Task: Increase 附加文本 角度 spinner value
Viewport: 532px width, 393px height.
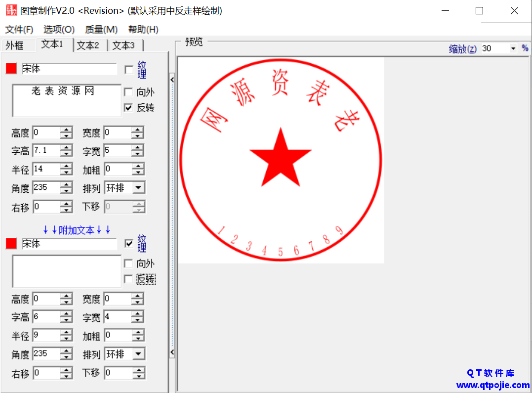Action: (x=66, y=351)
